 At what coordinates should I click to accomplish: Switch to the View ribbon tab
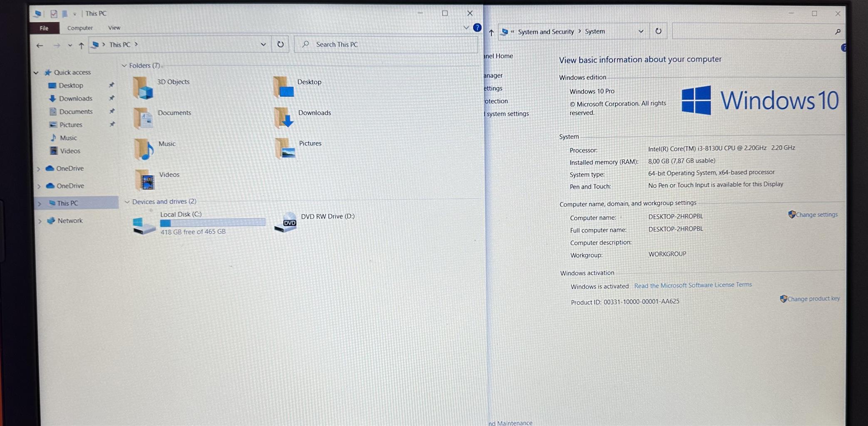click(114, 28)
